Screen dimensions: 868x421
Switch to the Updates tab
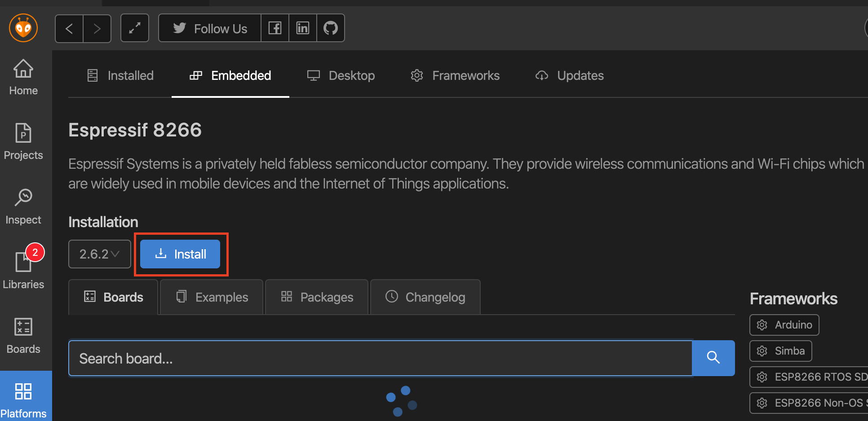(x=570, y=75)
